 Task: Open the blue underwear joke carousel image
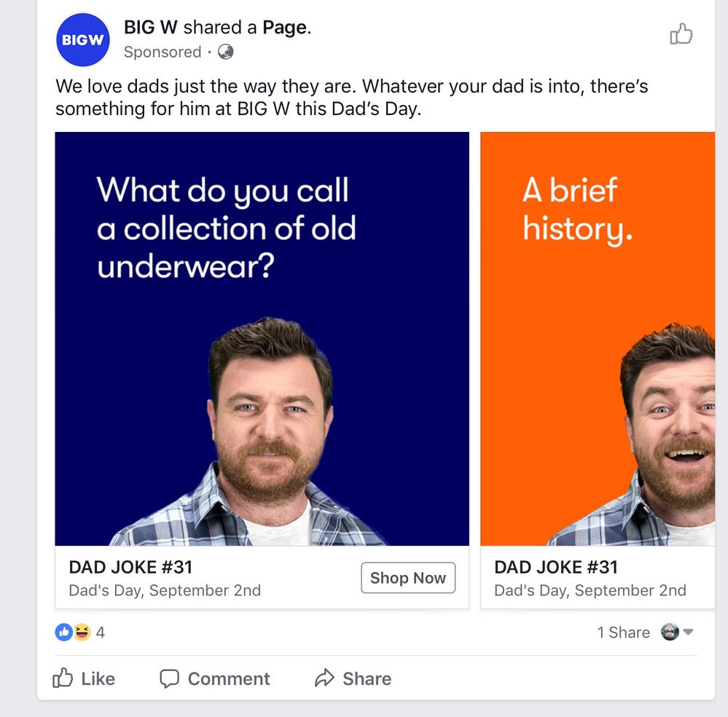pyautogui.click(x=262, y=338)
